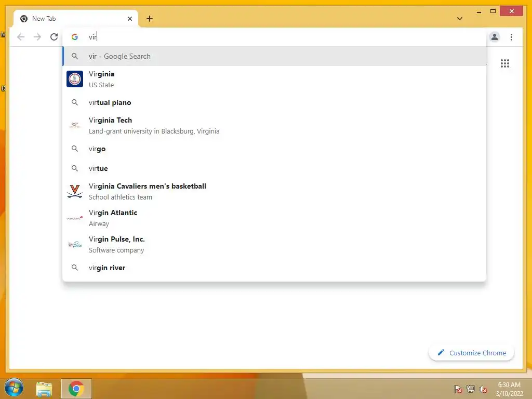532x399 pixels.
Task: Open Customize Chrome
Action: (471, 353)
